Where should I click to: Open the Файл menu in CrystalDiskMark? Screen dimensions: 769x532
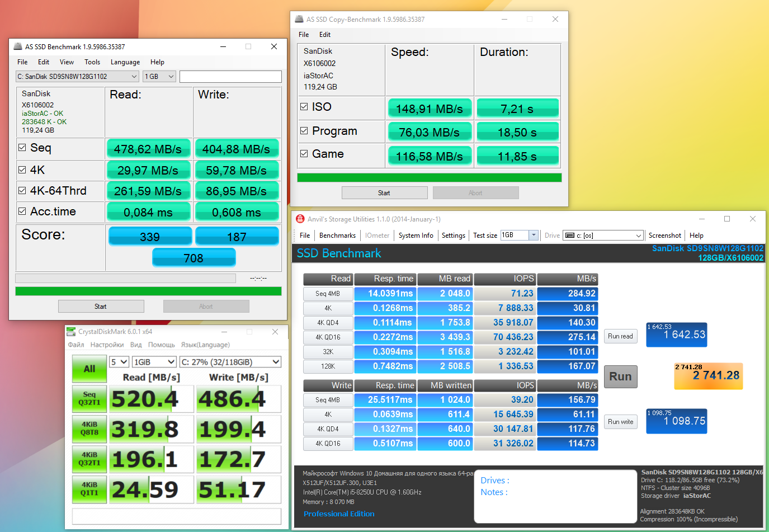(x=76, y=345)
